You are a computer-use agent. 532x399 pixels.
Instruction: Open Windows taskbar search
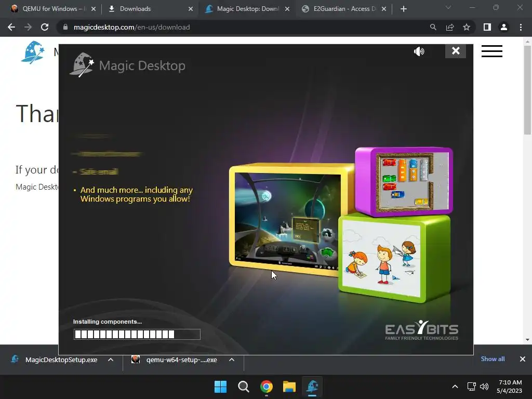tap(243, 387)
